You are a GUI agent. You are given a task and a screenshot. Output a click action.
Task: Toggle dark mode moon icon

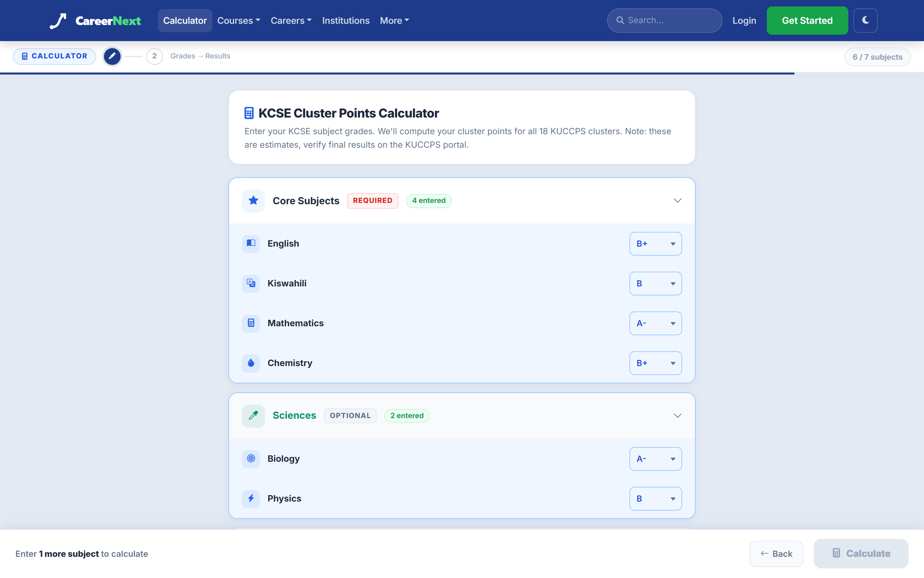(865, 20)
